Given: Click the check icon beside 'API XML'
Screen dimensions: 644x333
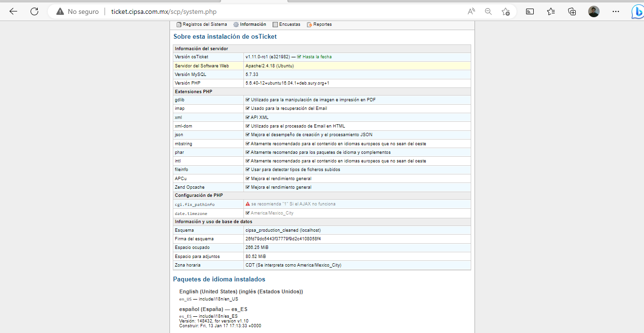Looking at the screenshot, I should tap(248, 117).
